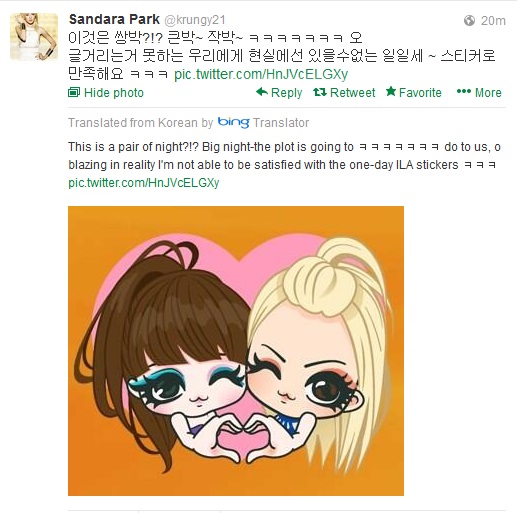Click the 20m timestamp

coord(493,21)
